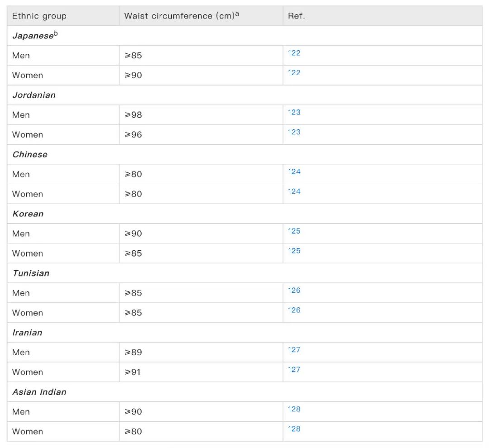This screenshot has height=448, width=489.
Task: Open reference 122 for Japanese men
Action: [x=294, y=53]
